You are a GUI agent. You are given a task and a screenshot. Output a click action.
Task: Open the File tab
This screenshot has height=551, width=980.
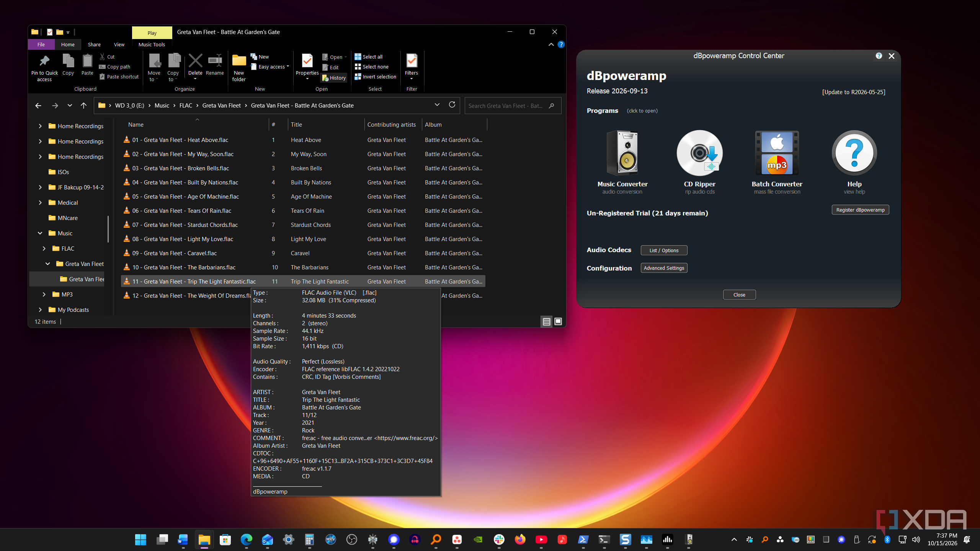(41, 44)
